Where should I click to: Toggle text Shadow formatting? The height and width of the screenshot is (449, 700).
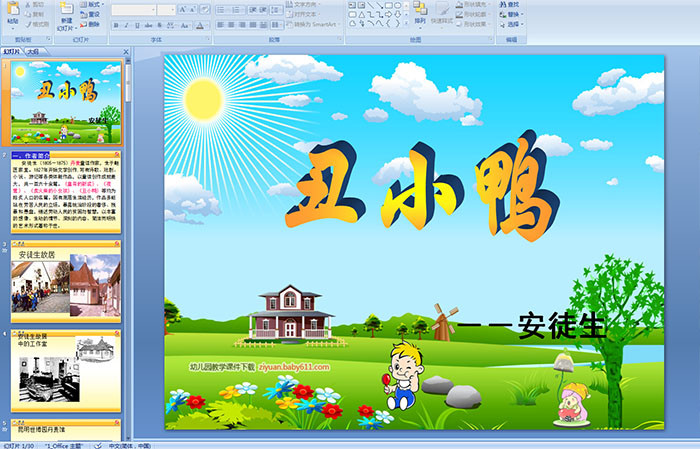click(x=160, y=25)
